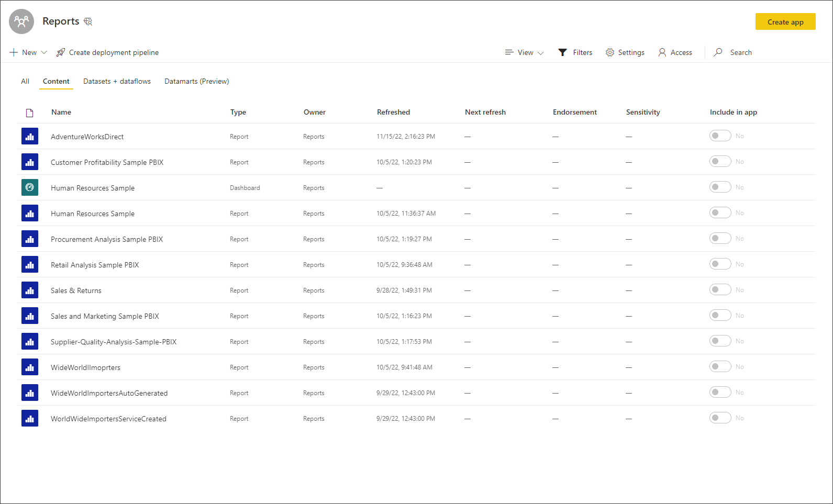The height and width of the screenshot is (504, 833).
Task: Click the rocket icon for deployment pipeline
Action: tap(61, 52)
